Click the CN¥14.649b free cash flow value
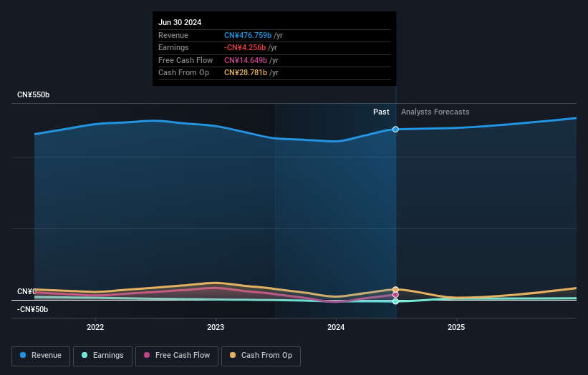The image size is (588, 375). [246, 60]
